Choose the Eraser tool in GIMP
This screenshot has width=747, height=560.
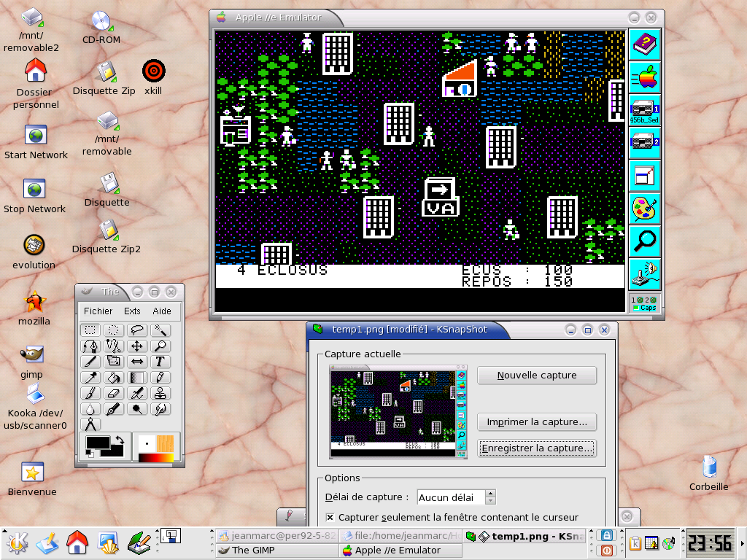point(113,393)
